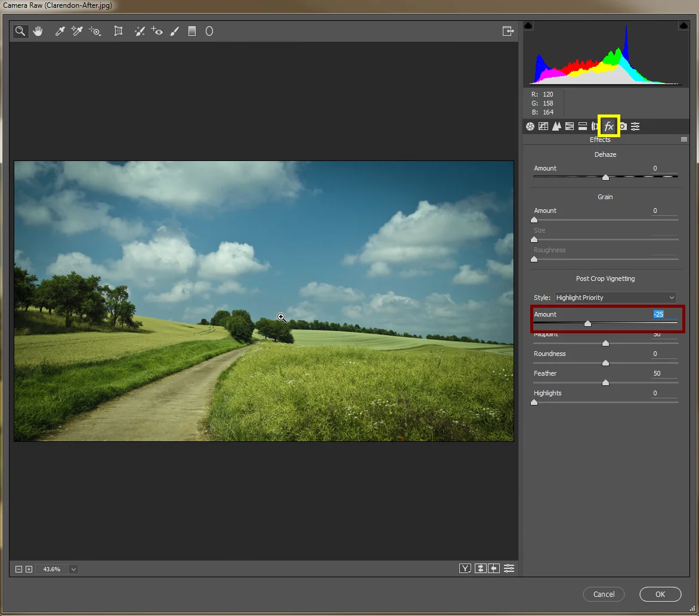Select the White Balance eyedropper tool
Viewport: 699px width, 616px height.
tap(60, 31)
